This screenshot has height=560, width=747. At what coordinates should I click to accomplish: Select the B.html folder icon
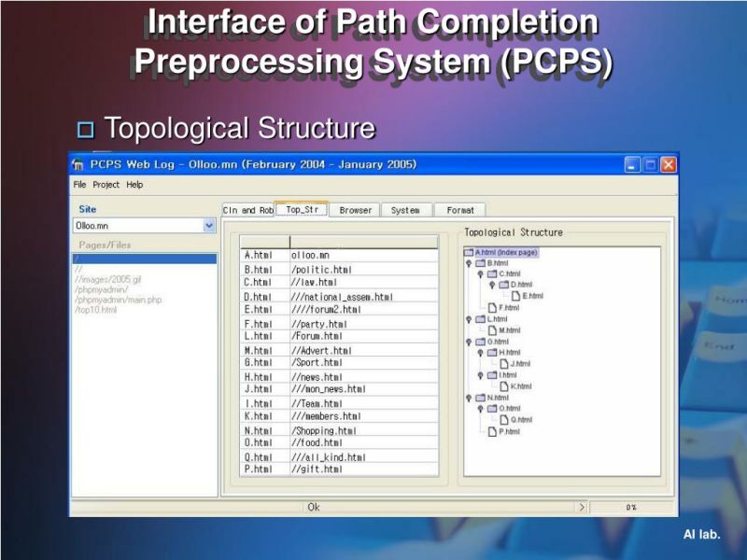pos(481,262)
